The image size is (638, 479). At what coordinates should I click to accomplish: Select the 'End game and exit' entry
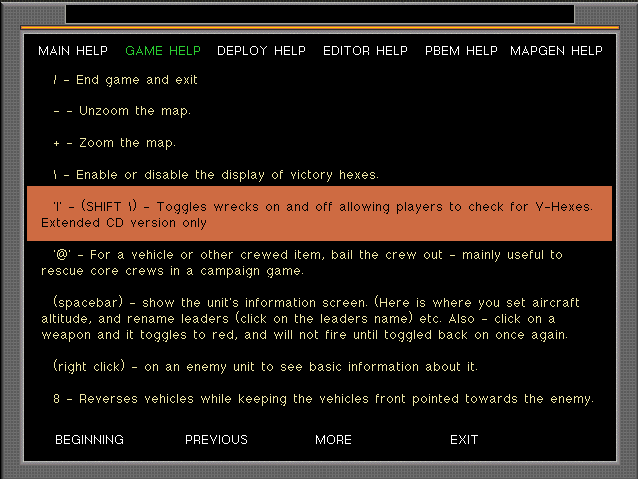point(125,80)
